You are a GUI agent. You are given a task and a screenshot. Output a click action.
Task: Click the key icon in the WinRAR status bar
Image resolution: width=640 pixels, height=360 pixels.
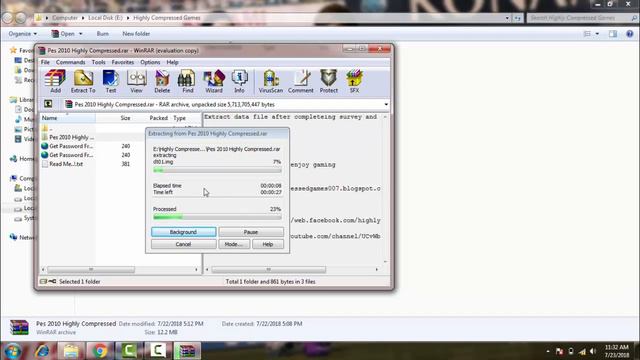point(52,281)
